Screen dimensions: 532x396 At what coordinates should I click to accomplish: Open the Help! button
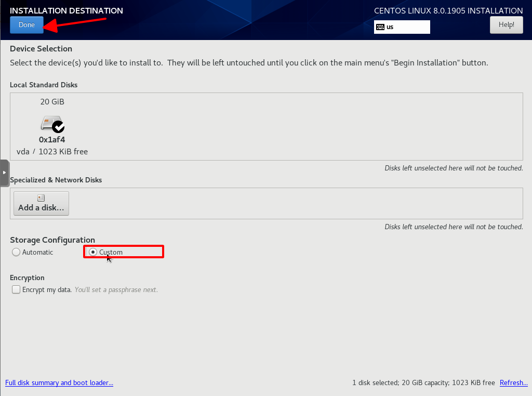pos(506,25)
